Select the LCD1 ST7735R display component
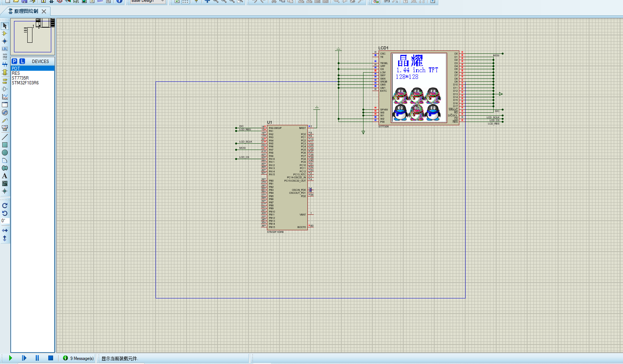The width and height of the screenshot is (623, 364). [x=419, y=88]
